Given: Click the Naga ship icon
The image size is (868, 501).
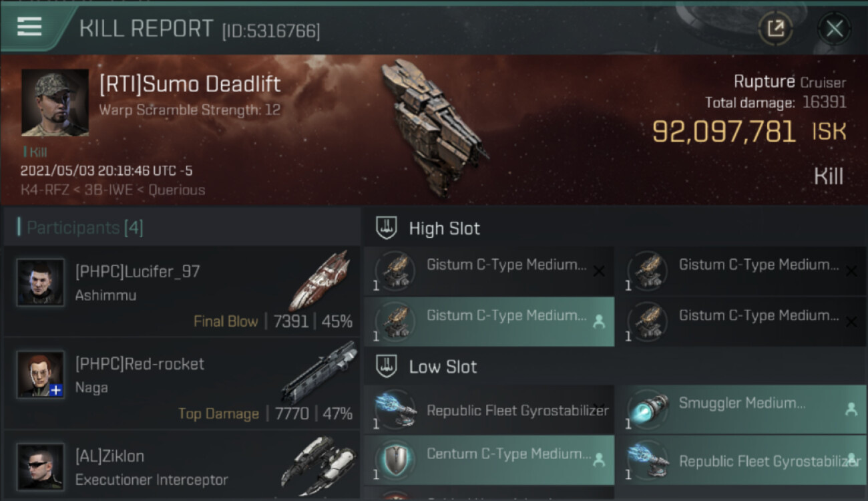Looking at the screenshot, I should (319, 373).
